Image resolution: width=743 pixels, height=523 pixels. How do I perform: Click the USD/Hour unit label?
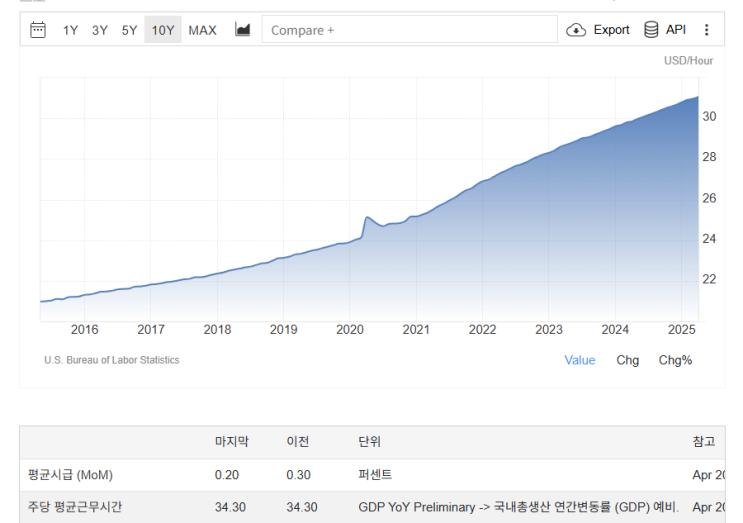pos(688,61)
